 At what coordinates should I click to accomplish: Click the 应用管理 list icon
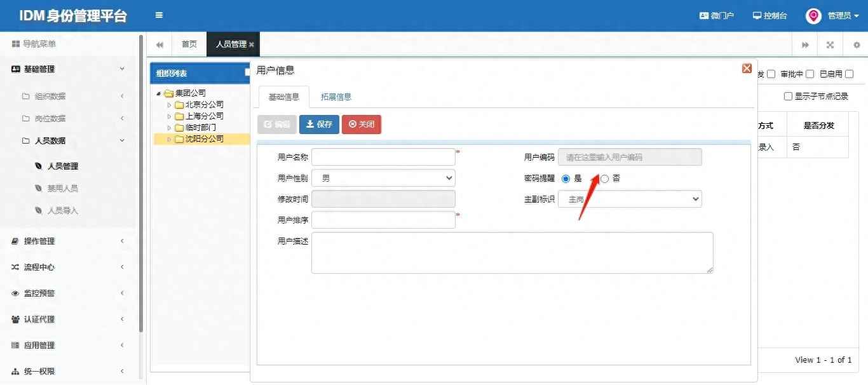coord(16,346)
